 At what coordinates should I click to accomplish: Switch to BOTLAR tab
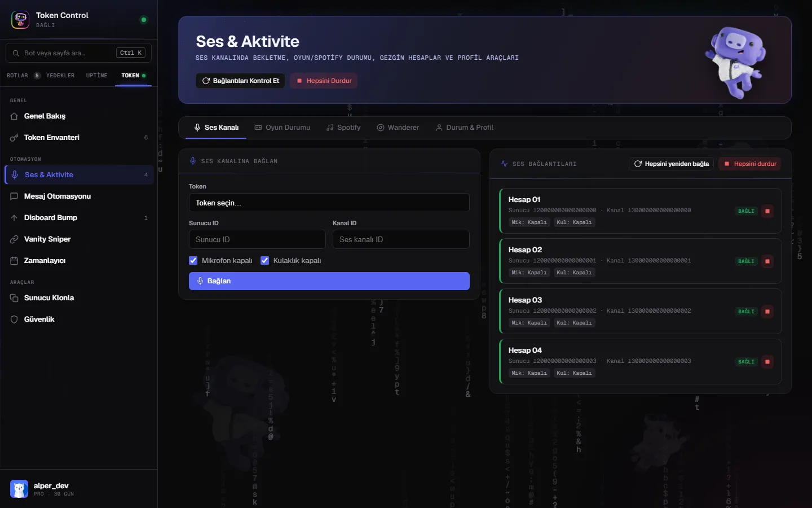(x=23, y=76)
